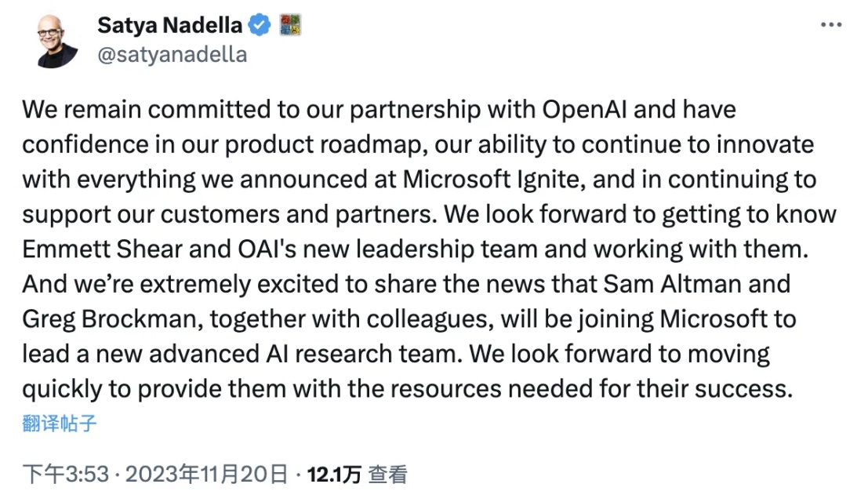
Task: Click the name Greg Brockman in tweet
Action: pos(112,319)
